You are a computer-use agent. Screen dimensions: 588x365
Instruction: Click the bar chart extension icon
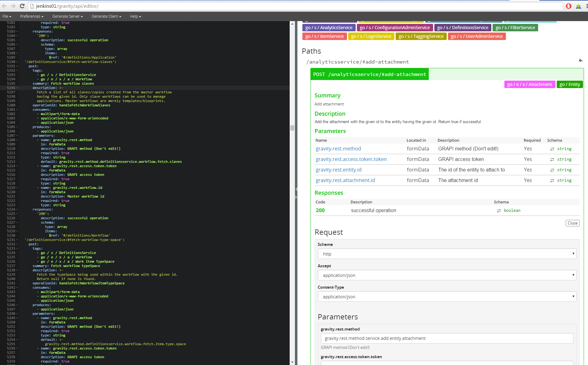coord(578,6)
